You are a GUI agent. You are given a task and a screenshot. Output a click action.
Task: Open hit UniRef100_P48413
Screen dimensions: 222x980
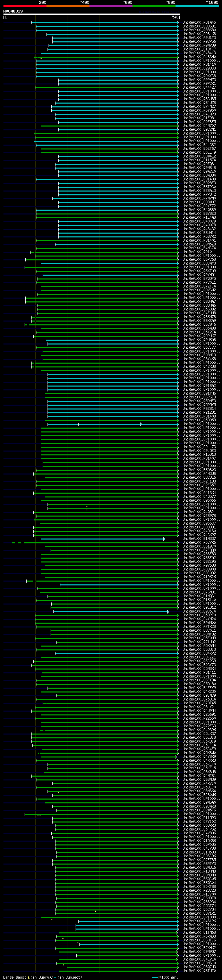(199, 53)
